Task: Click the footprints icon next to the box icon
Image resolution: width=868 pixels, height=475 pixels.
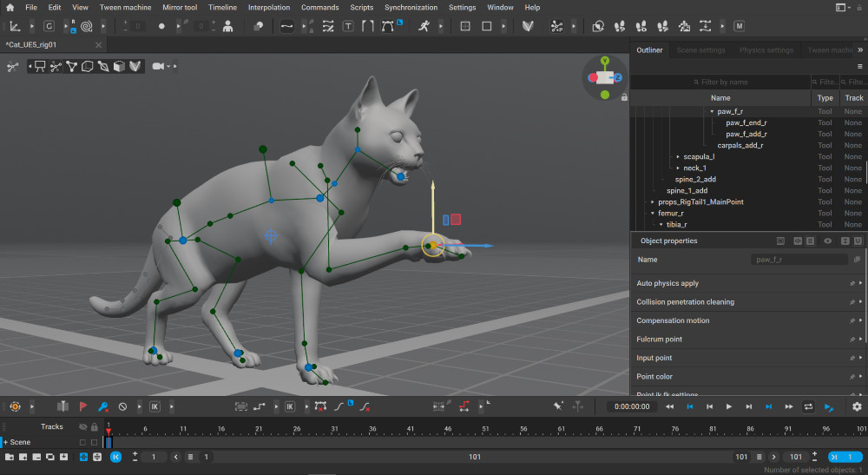Action: coord(620,26)
